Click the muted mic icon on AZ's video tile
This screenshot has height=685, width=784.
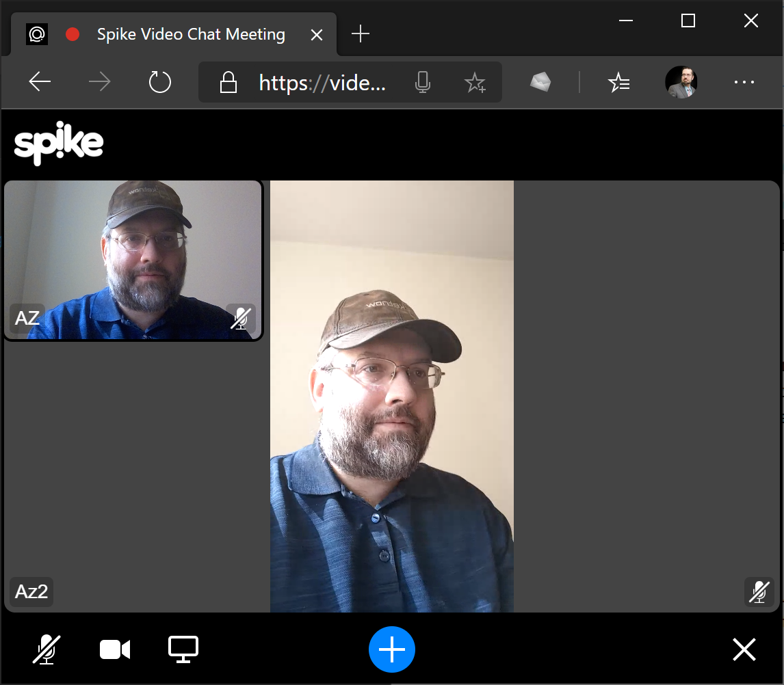coord(240,319)
